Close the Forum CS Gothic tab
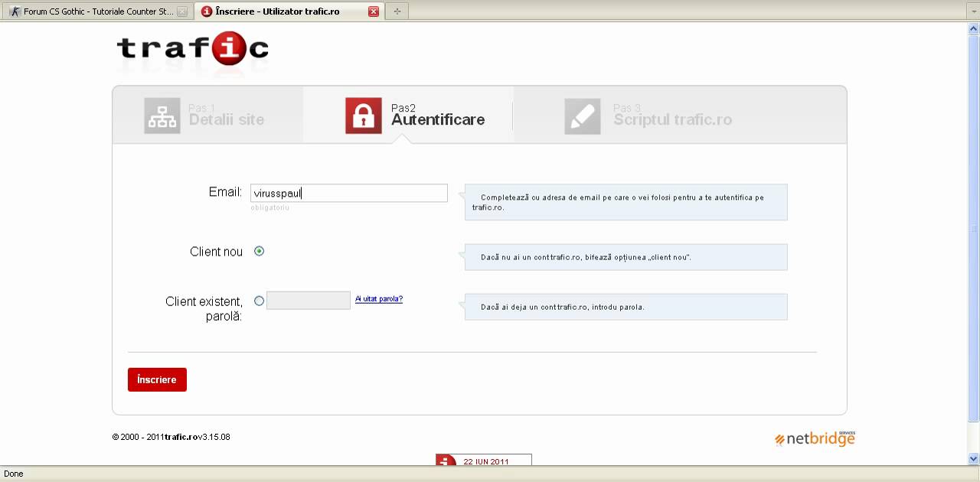980x482 pixels. point(181,11)
